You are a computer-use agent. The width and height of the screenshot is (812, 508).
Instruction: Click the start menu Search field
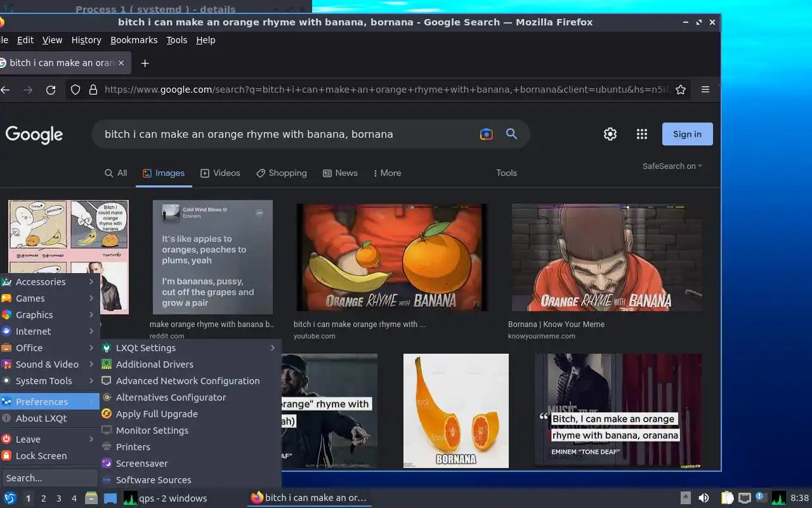49,478
